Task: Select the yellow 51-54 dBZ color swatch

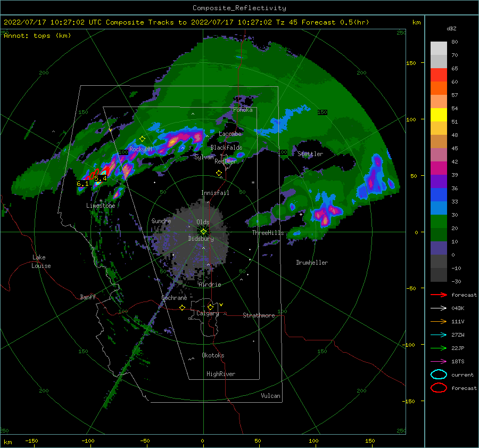Action: point(439,115)
